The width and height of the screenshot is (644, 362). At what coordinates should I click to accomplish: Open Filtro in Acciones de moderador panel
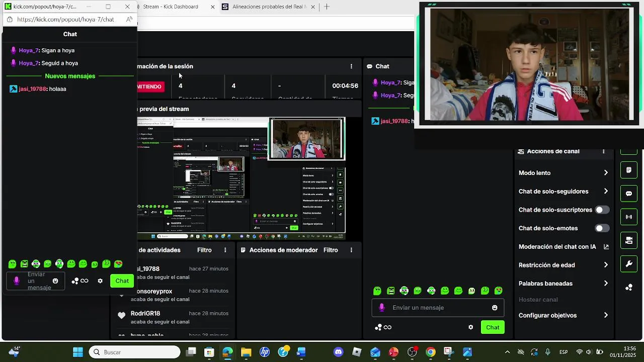pos(331,250)
